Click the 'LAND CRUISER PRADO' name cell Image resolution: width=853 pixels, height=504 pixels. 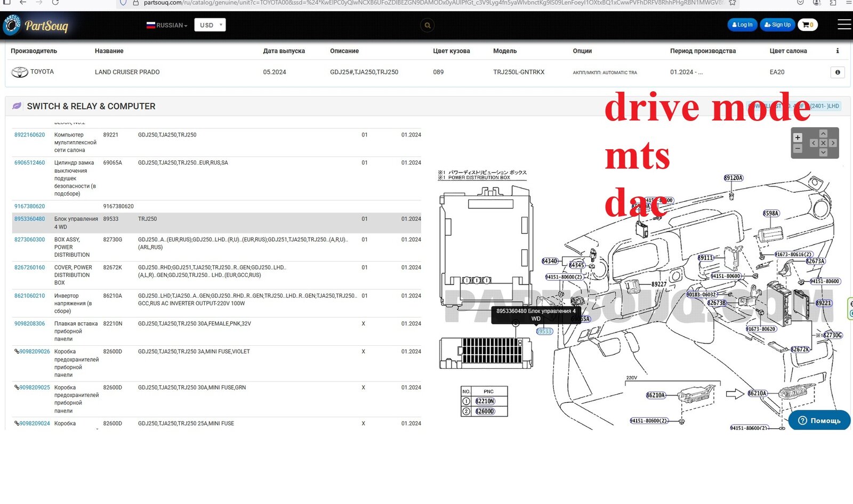tap(127, 72)
